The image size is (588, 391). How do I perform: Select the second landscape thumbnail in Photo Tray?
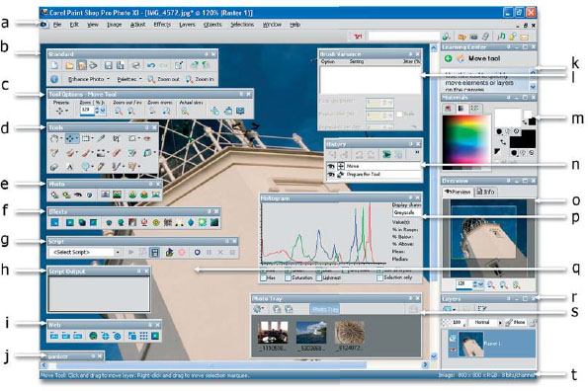pos(311,333)
